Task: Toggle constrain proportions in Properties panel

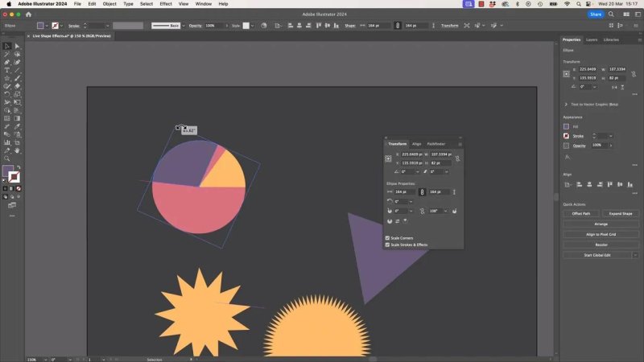Action: point(634,74)
